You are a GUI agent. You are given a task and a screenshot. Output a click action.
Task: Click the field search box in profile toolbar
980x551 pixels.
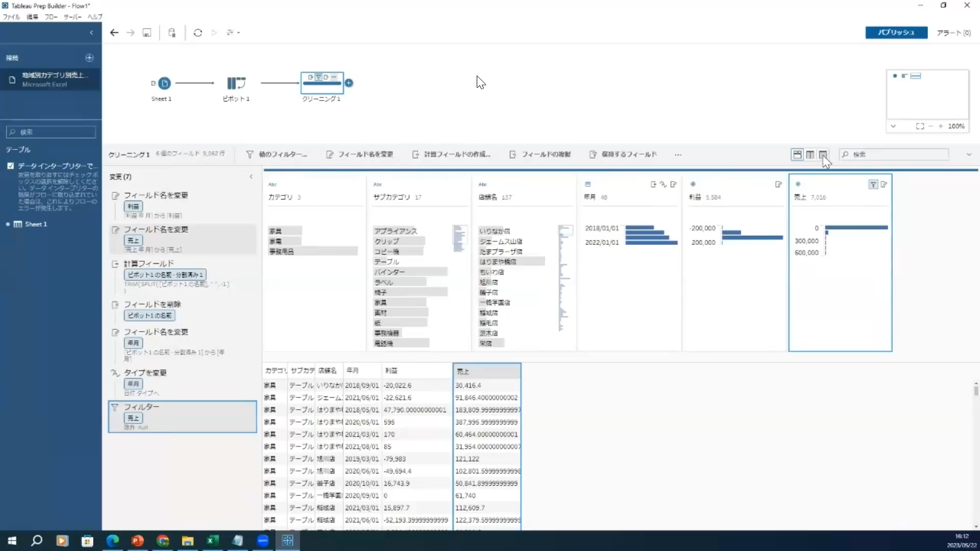pos(895,155)
